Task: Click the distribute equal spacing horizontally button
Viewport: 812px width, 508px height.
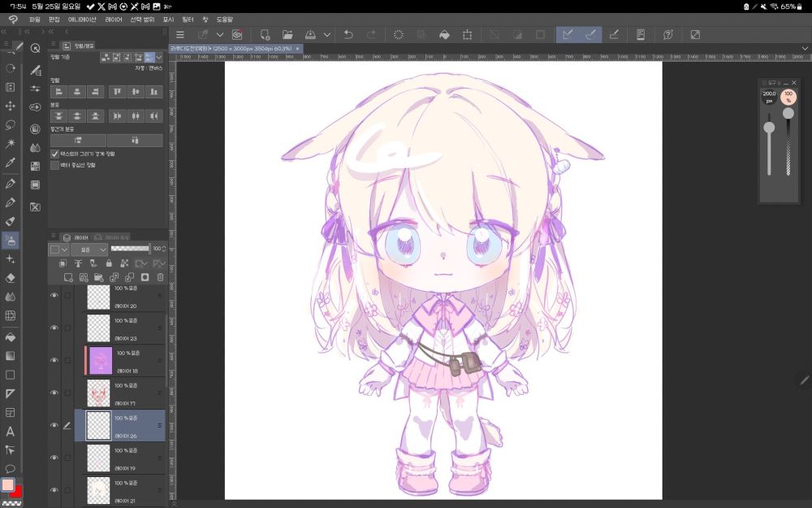Action: click(135, 140)
